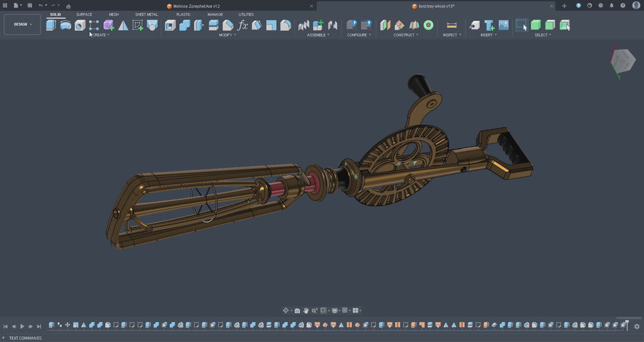This screenshot has height=342, width=644.
Task: Add a new design tab
Action: click(x=564, y=6)
